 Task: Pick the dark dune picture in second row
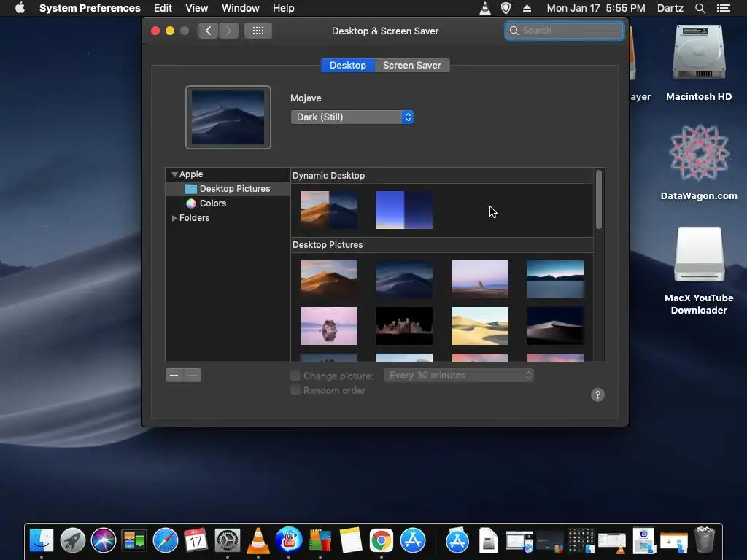(555, 326)
